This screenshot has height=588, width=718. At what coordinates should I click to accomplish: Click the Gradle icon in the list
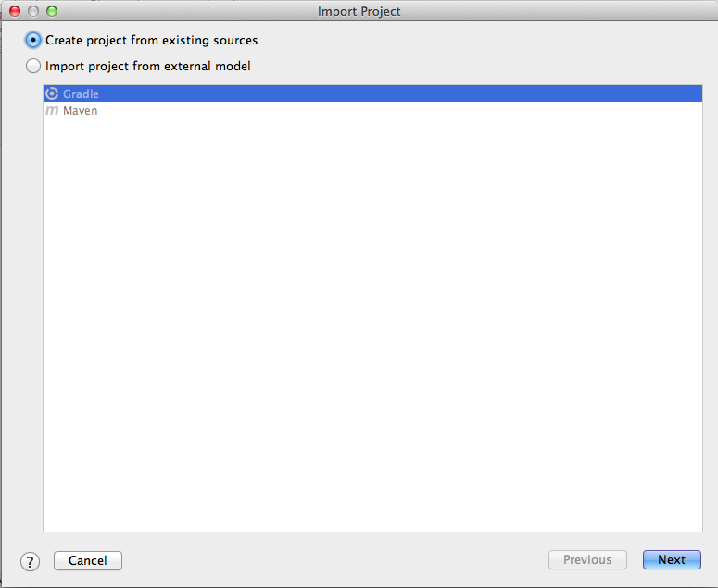tap(52, 94)
